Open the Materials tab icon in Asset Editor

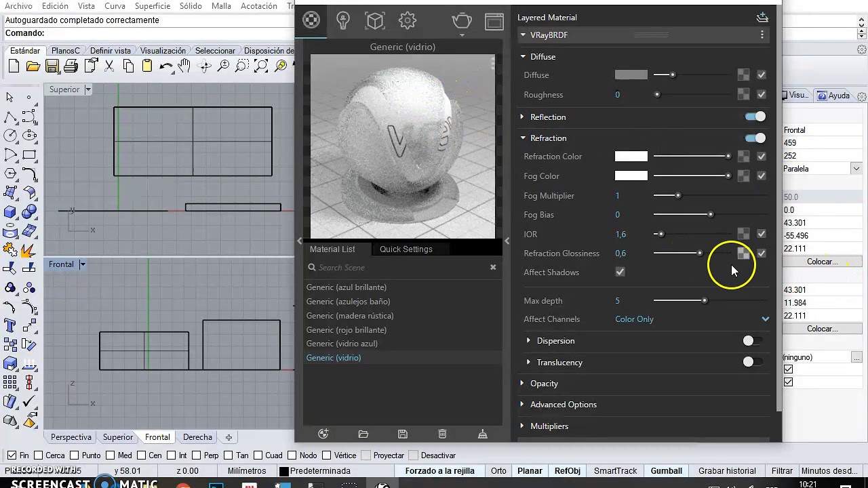311,20
